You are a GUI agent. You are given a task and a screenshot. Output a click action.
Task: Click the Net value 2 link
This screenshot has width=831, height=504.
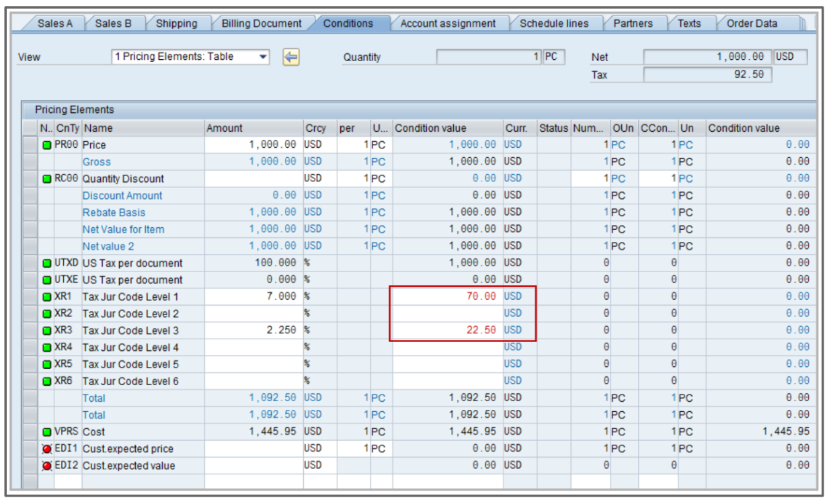pyautogui.click(x=108, y=247)
